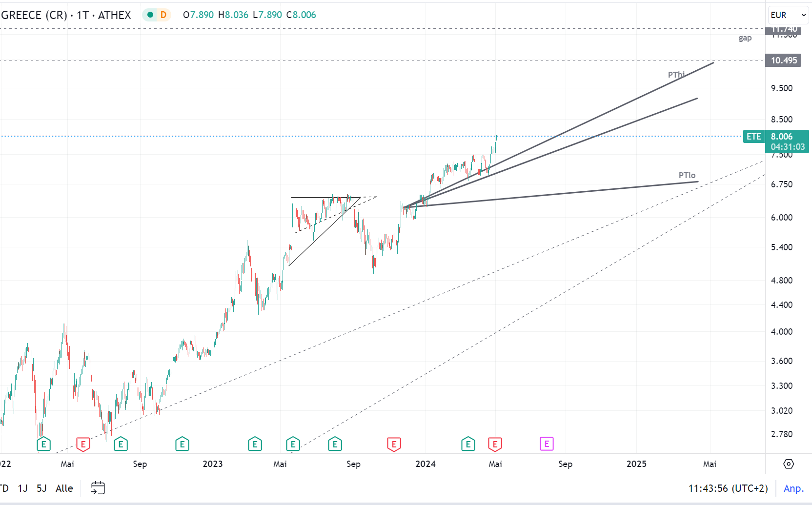Click the green earnings marker below the 2023 label

coord(182,444)
